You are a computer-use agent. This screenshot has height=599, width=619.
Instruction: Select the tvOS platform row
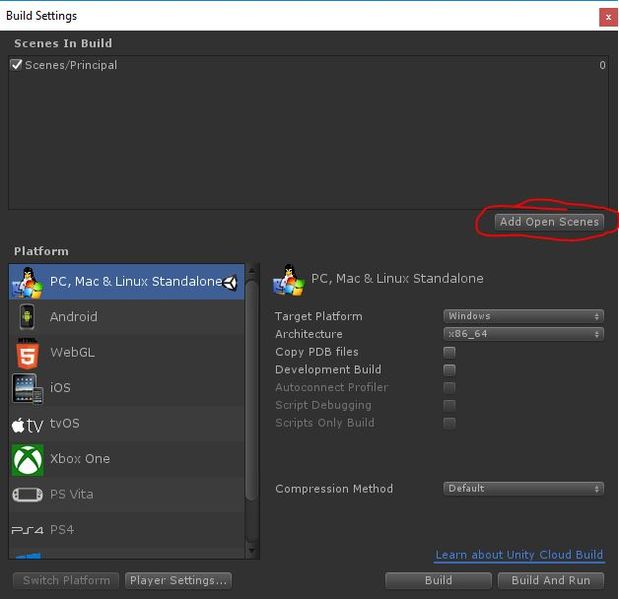127,424
